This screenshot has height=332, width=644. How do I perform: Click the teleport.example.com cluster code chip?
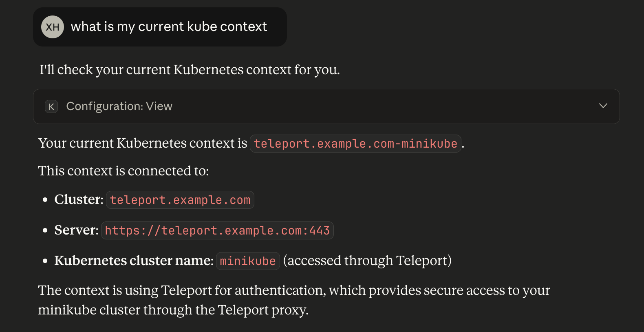pyautogui.click(x=180, y=199)
